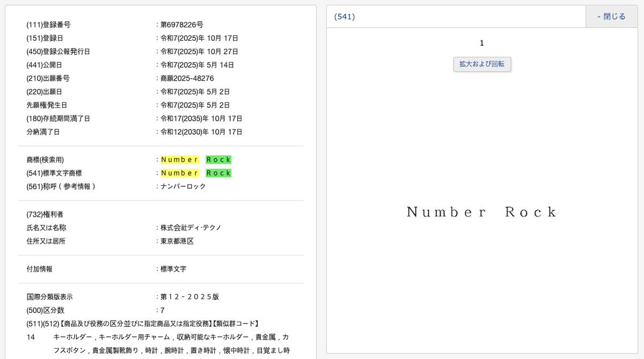Click the address 東京都港区
This screenshot has width=644, height=359.
[x=177, y=241]
